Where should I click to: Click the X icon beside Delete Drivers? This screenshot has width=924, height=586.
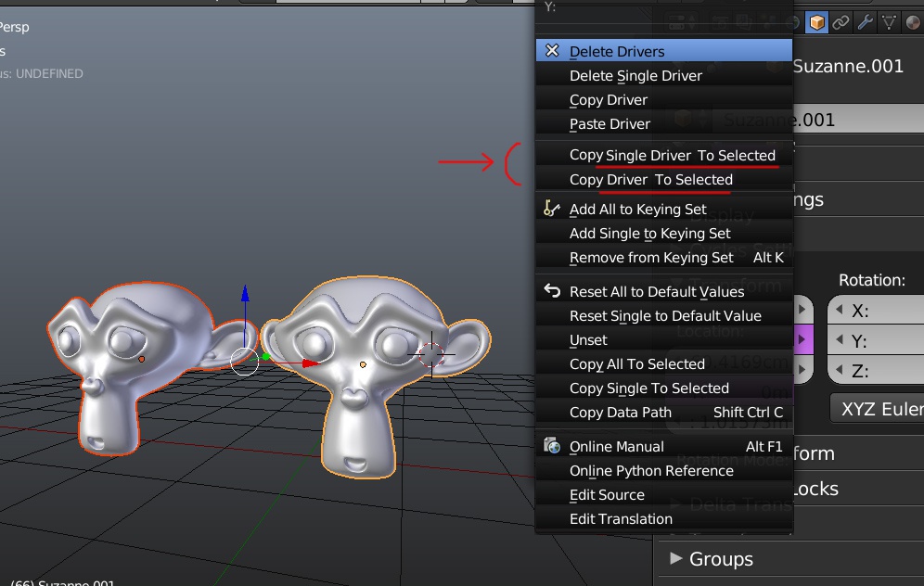552,51
